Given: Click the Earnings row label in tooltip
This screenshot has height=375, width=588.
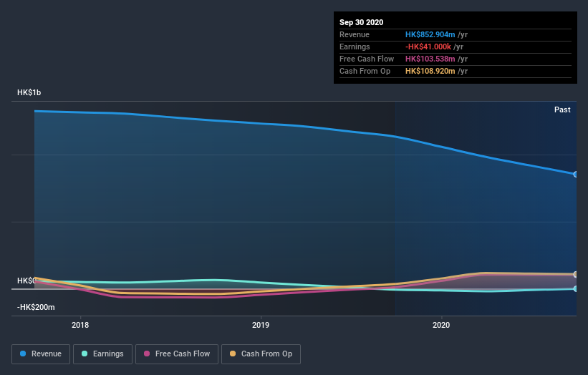Looking at the screenshot, I should (x=355, y=47).
